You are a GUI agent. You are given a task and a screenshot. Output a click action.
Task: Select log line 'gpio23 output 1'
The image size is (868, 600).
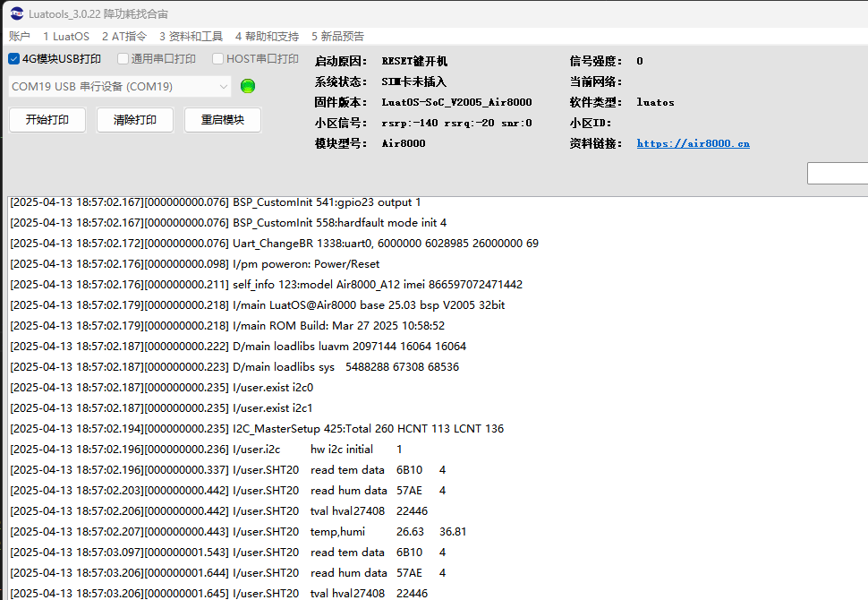point(216,202)
